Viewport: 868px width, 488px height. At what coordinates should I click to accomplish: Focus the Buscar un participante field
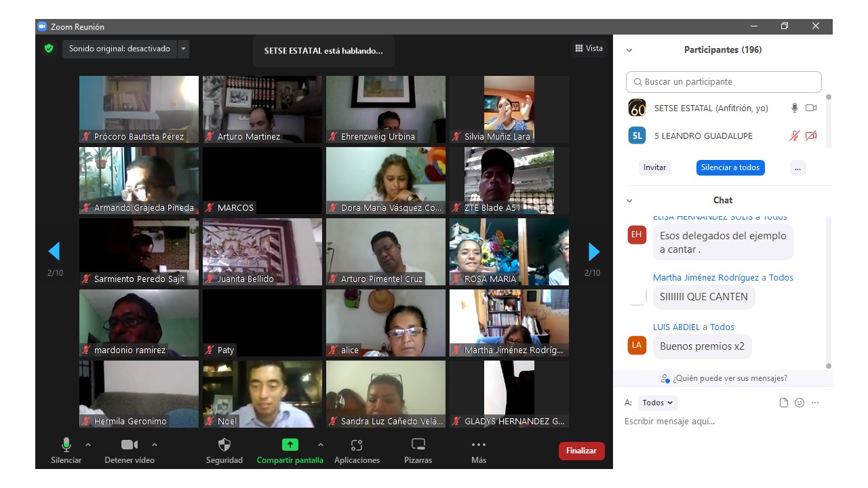point(724,81)
